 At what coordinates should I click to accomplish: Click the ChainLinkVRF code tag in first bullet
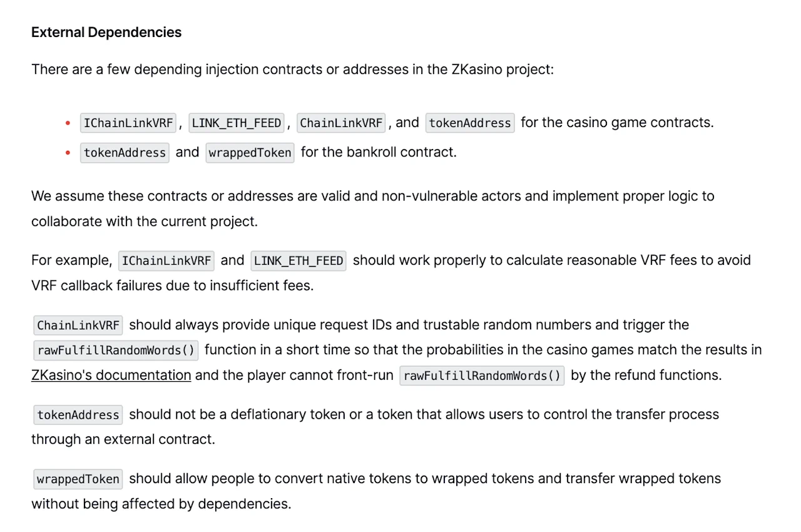341,123
